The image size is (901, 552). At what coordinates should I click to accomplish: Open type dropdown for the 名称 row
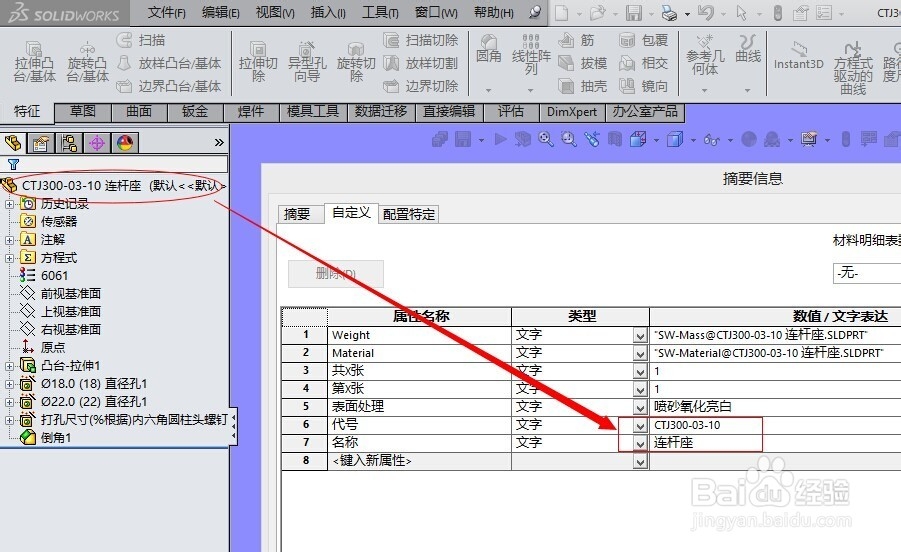[x=640, y=443]
